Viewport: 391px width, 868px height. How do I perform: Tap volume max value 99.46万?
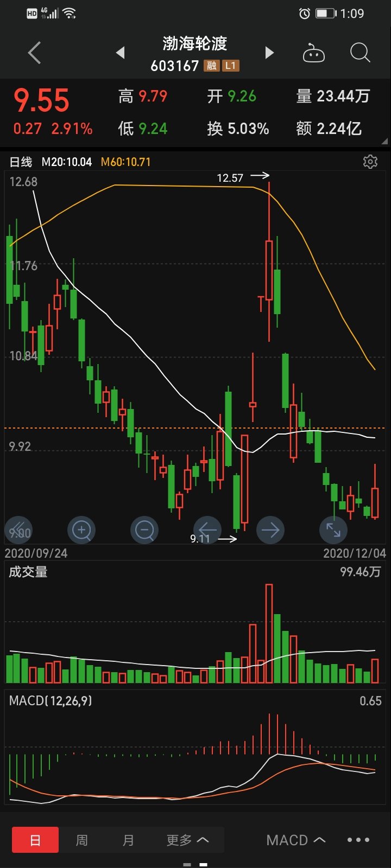[361, 572]
